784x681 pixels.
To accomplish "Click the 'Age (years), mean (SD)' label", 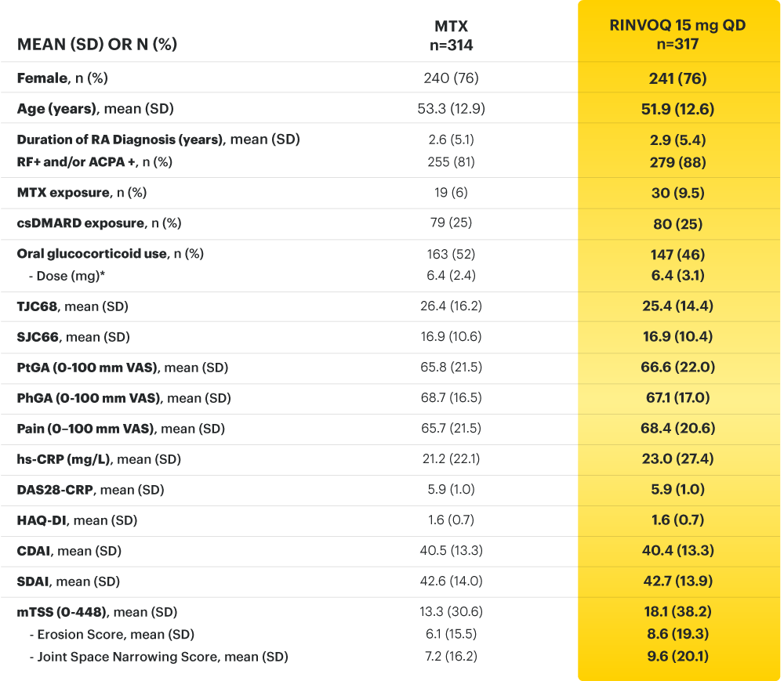I will (96, 108).
